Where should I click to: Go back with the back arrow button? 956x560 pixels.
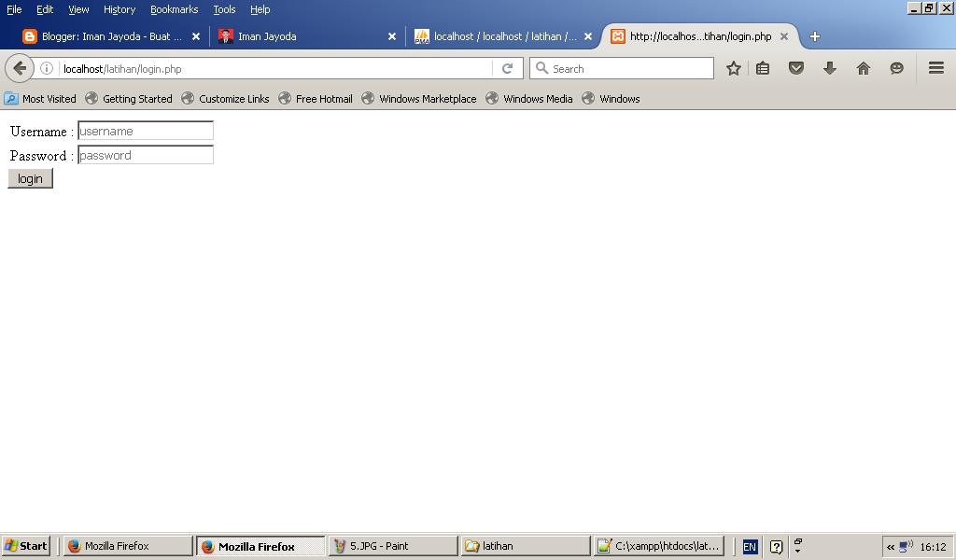click(19, 68)
